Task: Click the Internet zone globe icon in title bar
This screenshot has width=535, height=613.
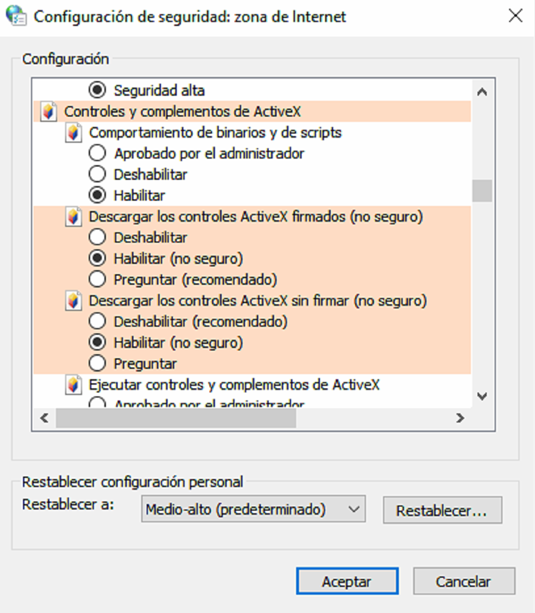Action: (16, 16)
